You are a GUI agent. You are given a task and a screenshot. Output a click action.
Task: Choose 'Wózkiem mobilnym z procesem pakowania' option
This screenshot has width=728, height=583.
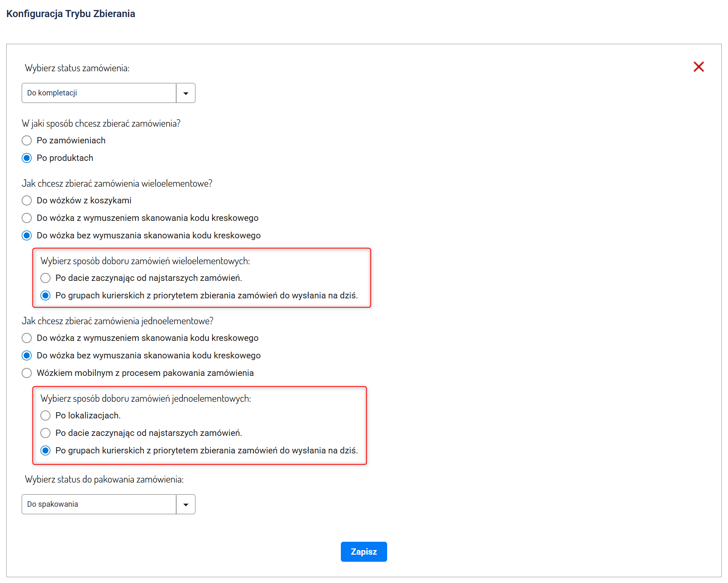(27, 373)
